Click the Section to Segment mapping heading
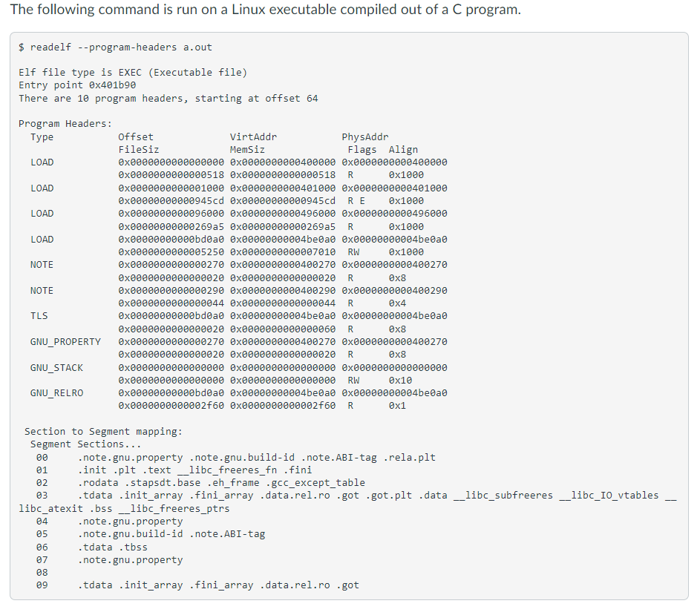700x615 pixels. (103, 432)
